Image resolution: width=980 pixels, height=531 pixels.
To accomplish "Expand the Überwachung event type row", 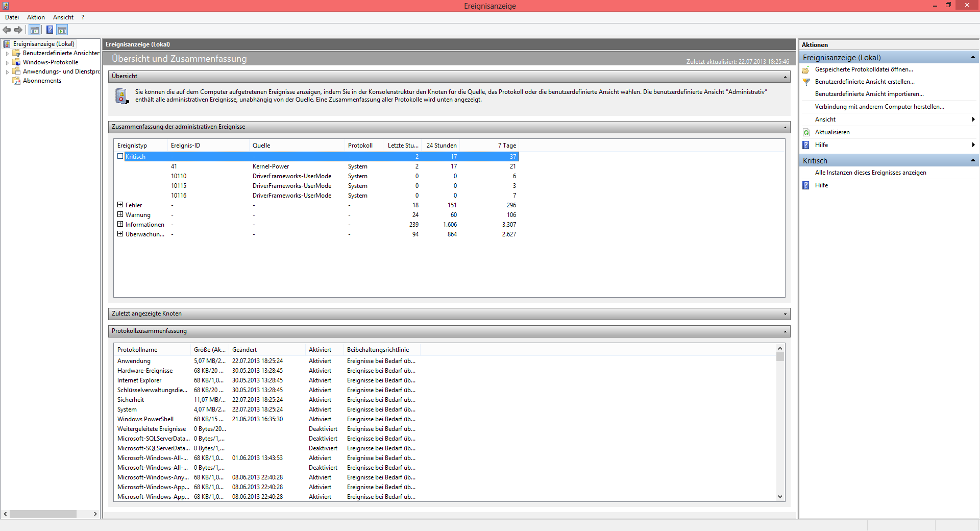I will pyautogui.click(x=120, y=234).
